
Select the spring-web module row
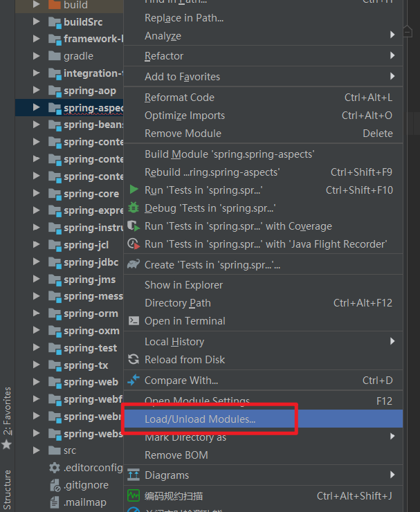point(69,382)
